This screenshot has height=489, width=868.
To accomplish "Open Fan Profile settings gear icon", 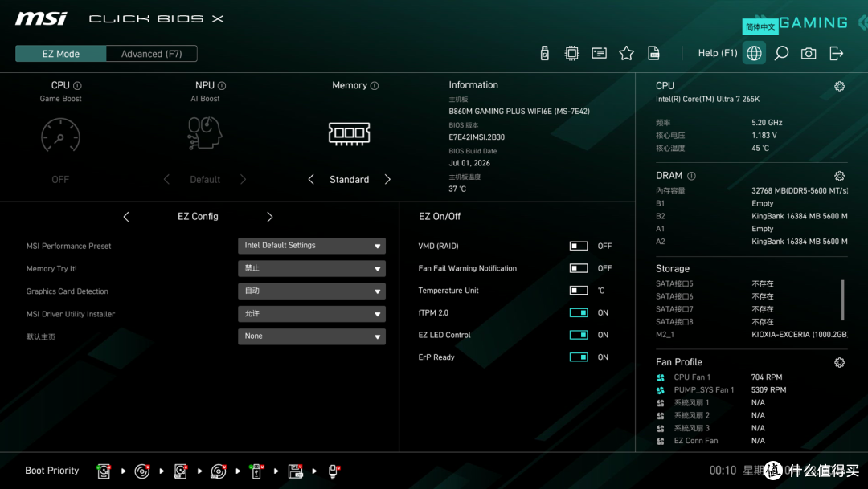I will pyautogui.click(x=839, y=362).
